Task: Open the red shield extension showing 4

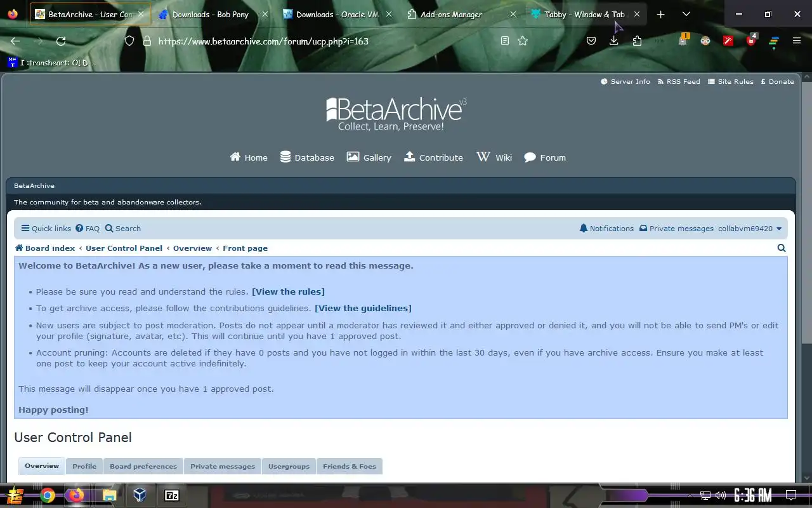Action: (x=752, y=40)
